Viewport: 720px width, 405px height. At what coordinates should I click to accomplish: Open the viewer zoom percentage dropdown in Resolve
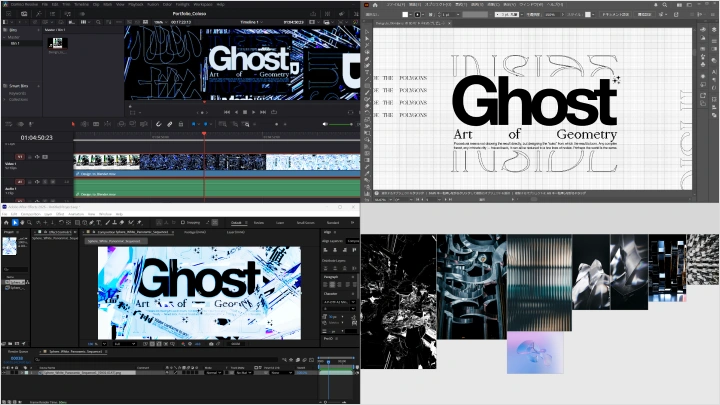click(x=160, y=22)
